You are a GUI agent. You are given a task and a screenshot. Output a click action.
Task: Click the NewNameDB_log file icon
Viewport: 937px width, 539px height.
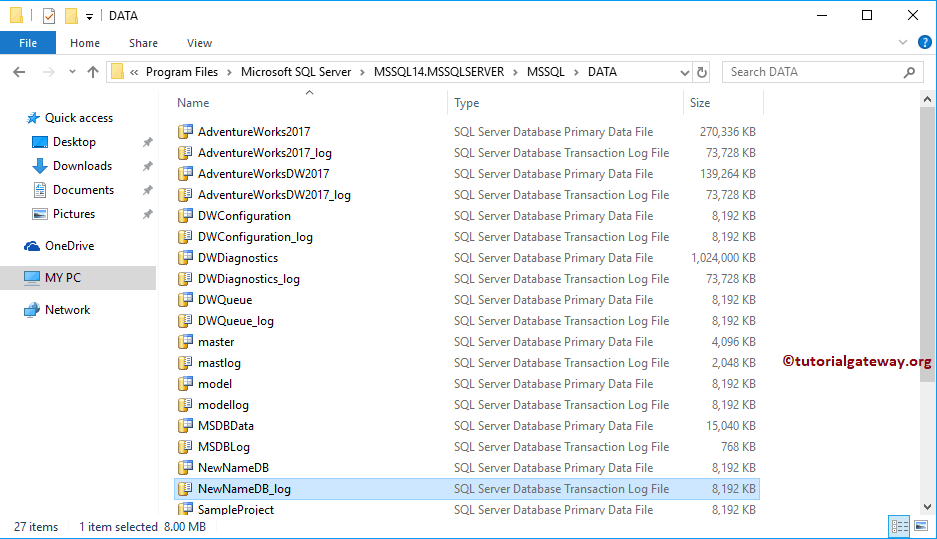(185, 488)
